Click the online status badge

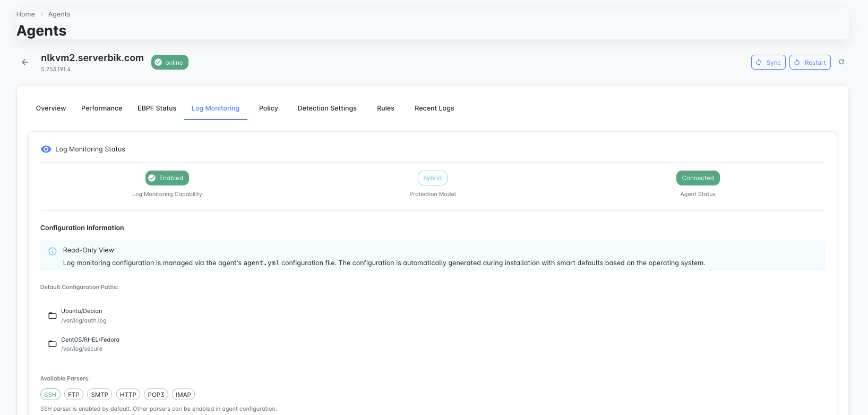(170, 62)
